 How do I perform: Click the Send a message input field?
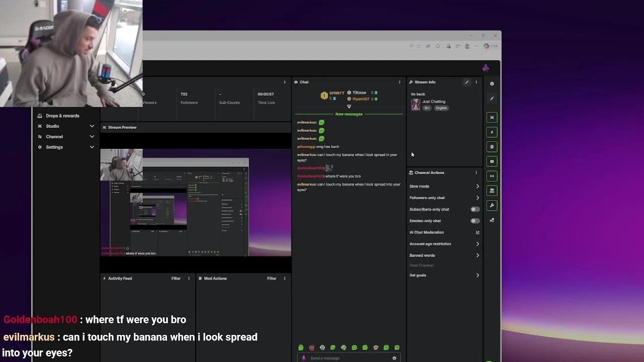[x=350, y=358]
